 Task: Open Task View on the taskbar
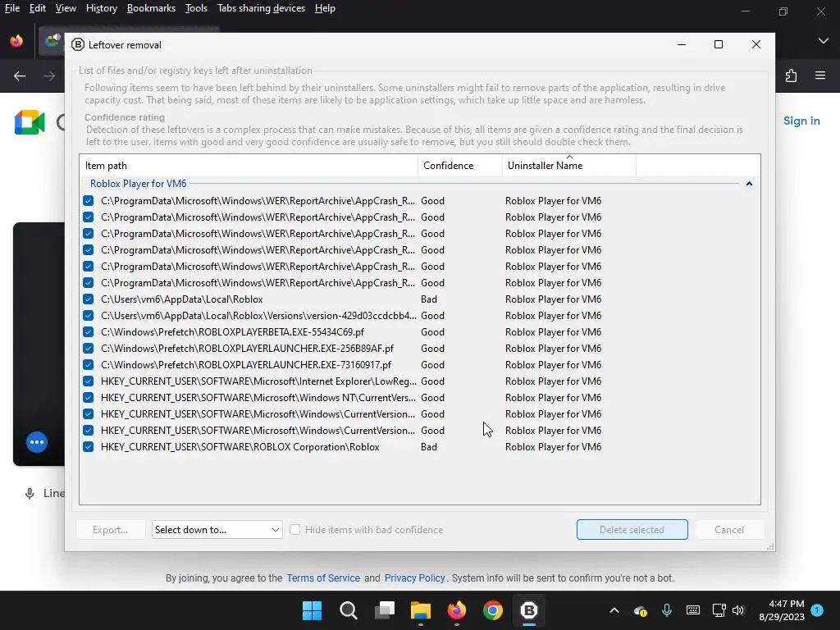pos(385,610)
